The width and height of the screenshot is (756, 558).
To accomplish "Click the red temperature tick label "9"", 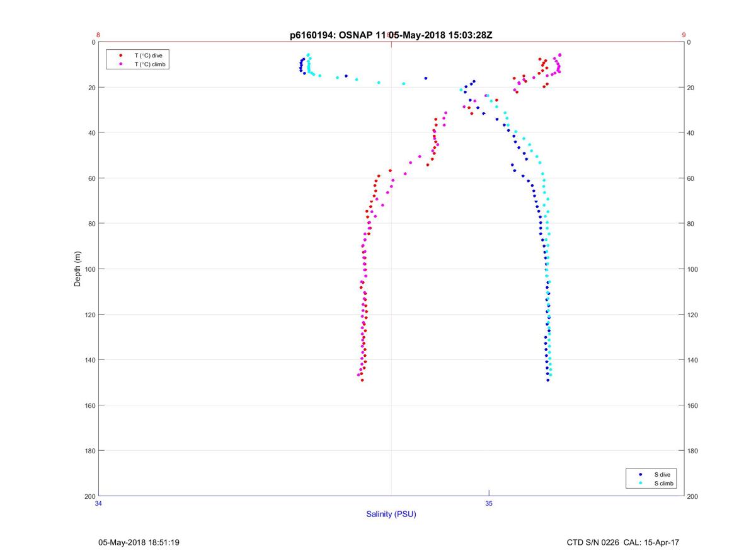I will tap(684, 35).
